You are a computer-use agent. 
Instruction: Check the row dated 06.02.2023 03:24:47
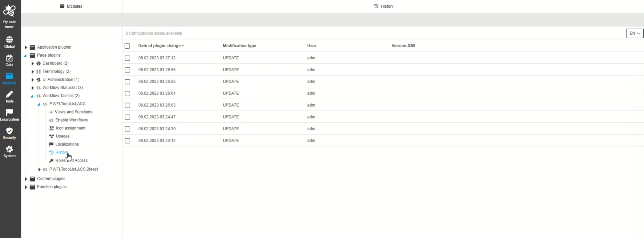click(x=127, y=117)
